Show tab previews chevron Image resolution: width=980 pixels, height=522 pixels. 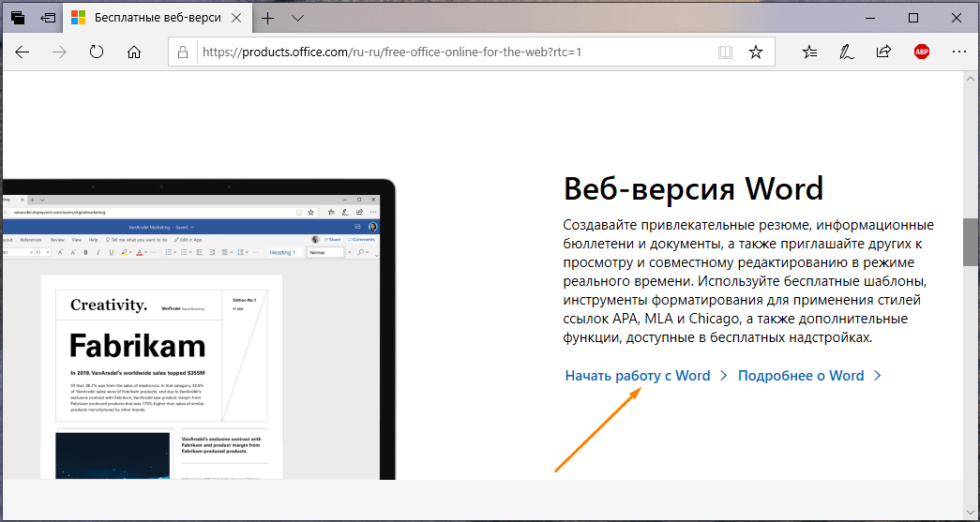[x=297, y=18]
